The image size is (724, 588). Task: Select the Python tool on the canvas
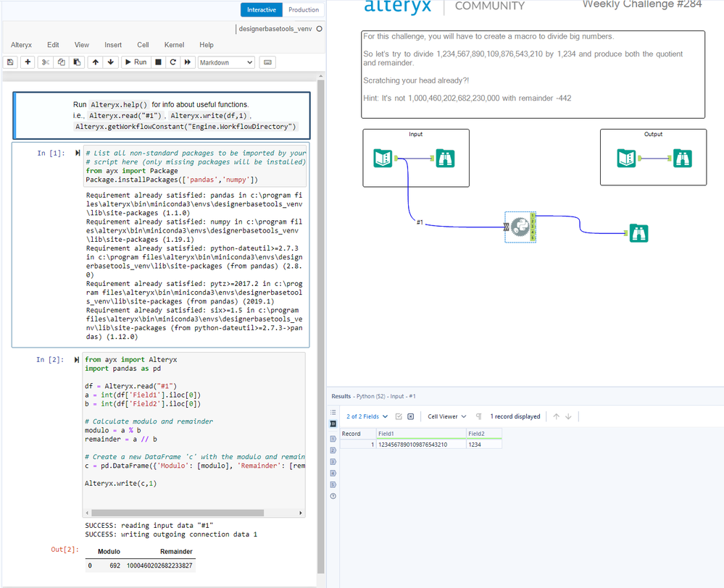tap(520, 227)
